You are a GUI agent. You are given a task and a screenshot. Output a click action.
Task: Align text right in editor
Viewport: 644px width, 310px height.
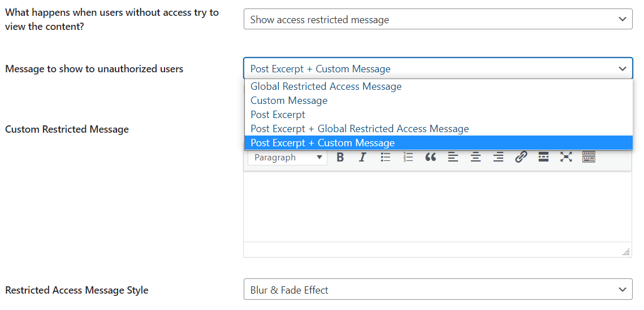click(498, 157)
